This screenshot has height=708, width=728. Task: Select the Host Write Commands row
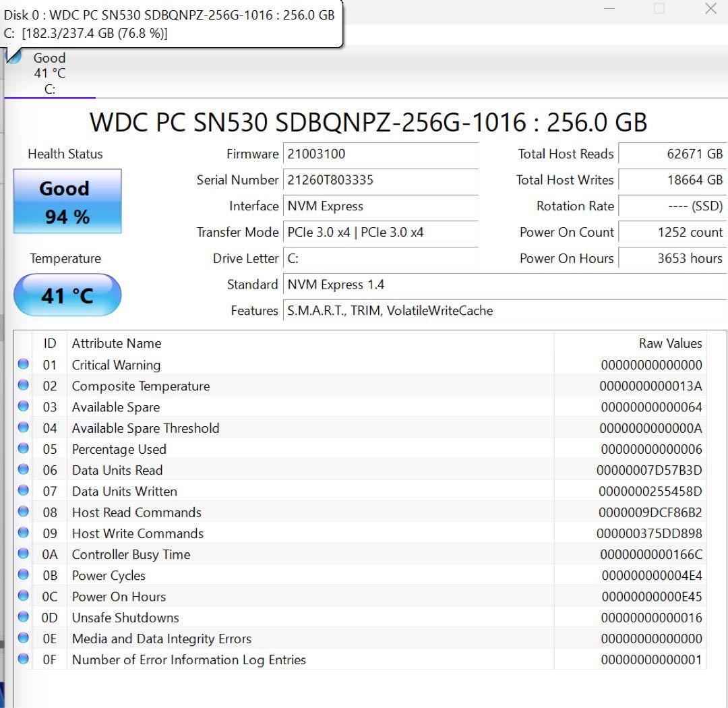270,533
